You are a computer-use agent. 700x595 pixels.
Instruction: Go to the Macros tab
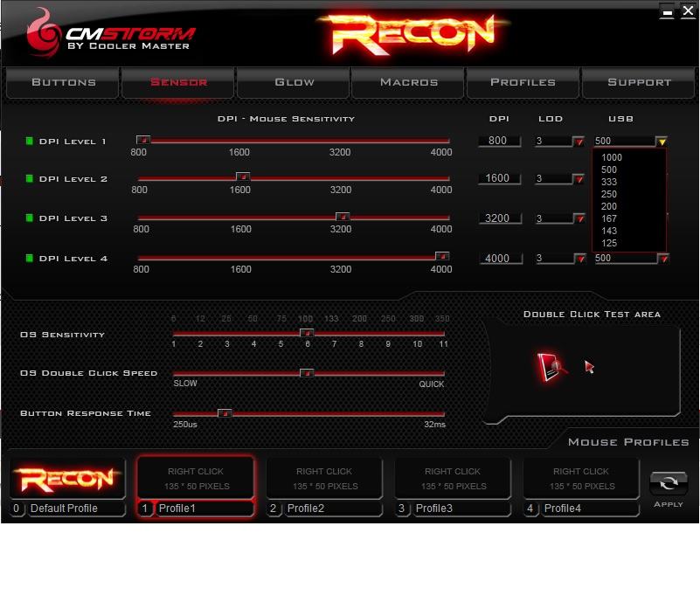point(408,83)
